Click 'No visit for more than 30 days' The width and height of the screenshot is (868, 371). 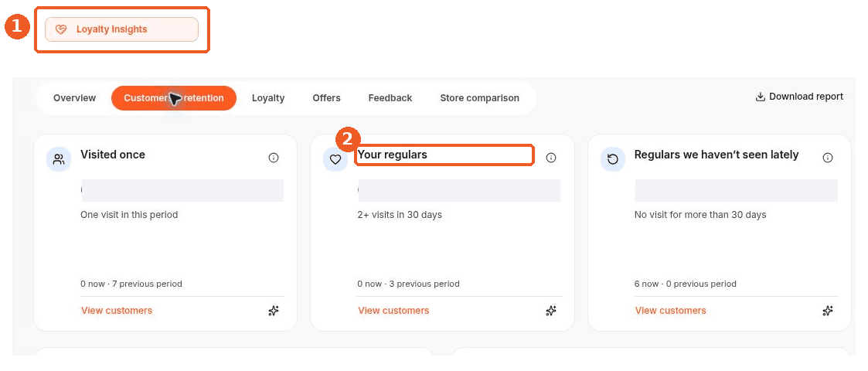click(x=700, y=214)
